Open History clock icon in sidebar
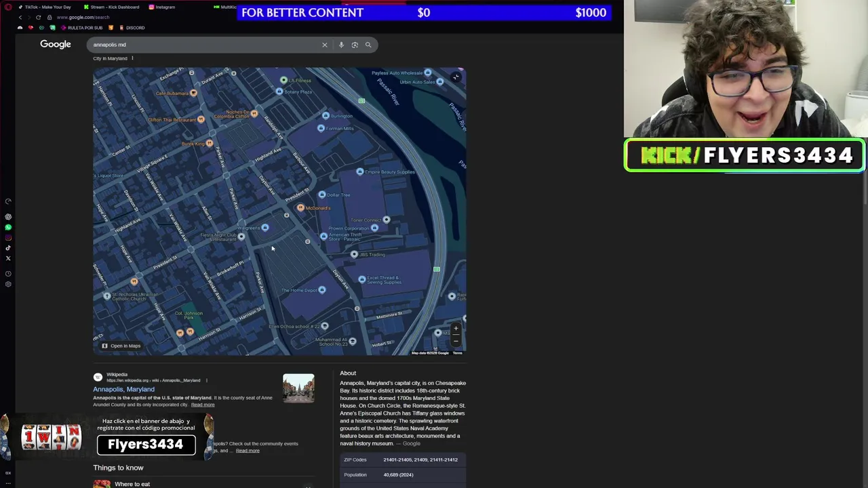868x488 pixels. click(8, 274)
